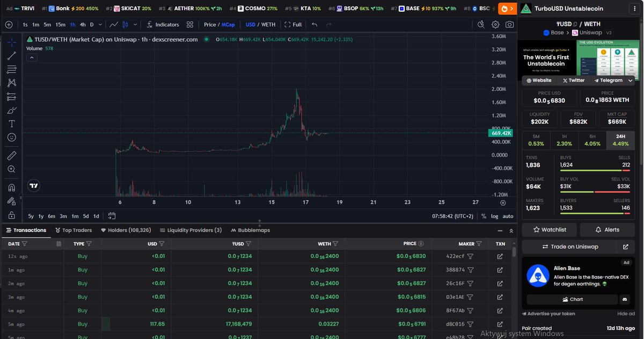Open the Bubblemaps tab
The height and width of the screenshot is (339, 644).
tap(250, 230)
